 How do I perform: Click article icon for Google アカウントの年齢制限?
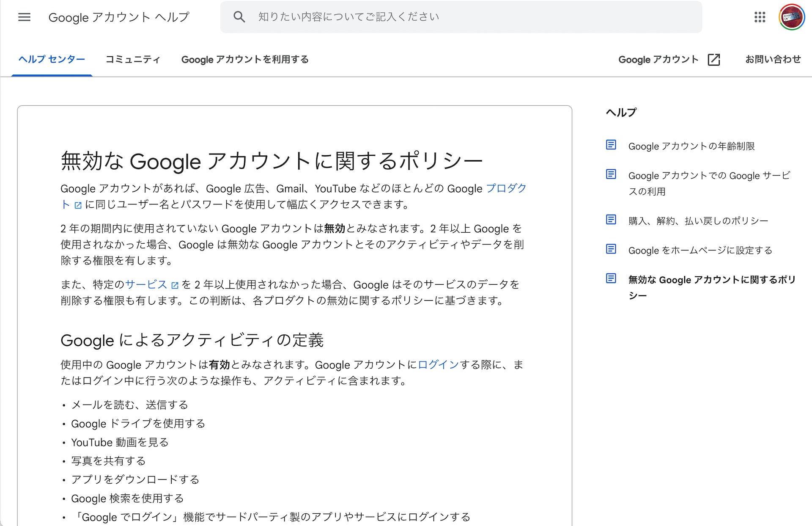(x=611, y=145)
